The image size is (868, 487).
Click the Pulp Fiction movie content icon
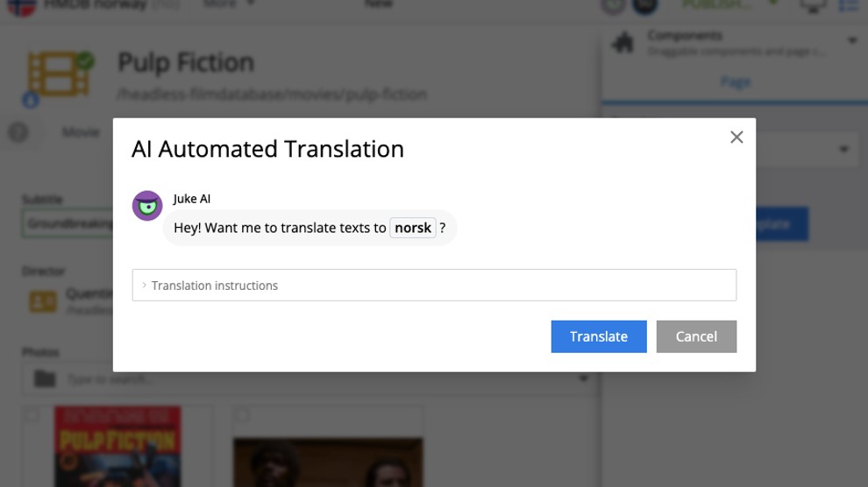pos(60,74)
